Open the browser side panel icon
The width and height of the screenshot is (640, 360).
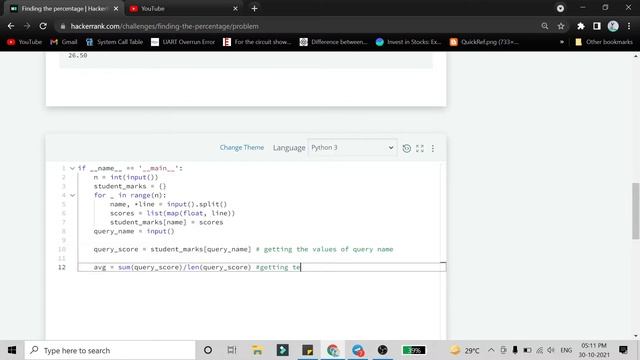pos(597,26)
